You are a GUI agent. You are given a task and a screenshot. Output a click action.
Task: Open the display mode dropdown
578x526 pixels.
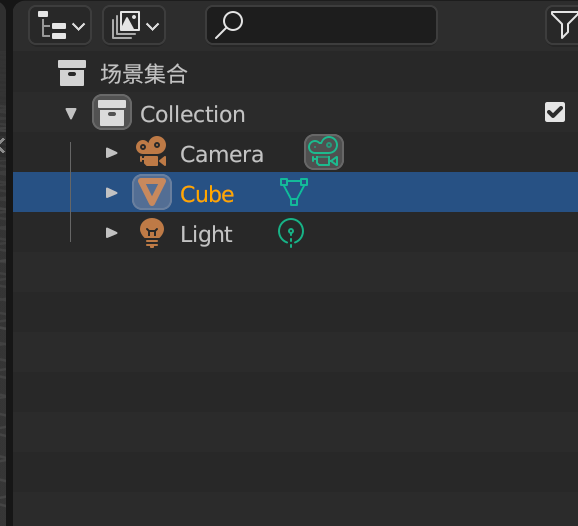pos(134,25)
